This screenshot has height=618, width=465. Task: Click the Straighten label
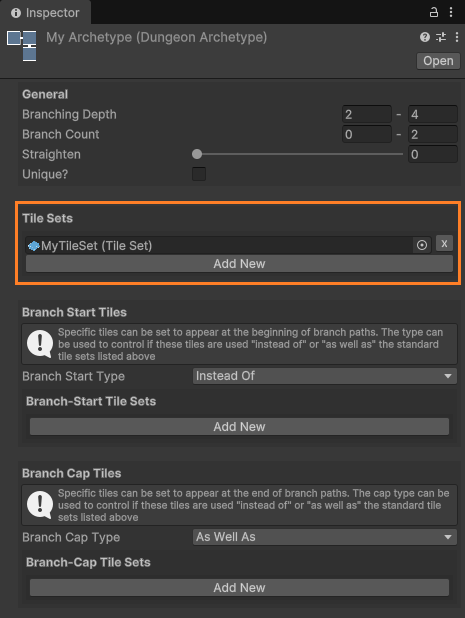coord(51,154)
